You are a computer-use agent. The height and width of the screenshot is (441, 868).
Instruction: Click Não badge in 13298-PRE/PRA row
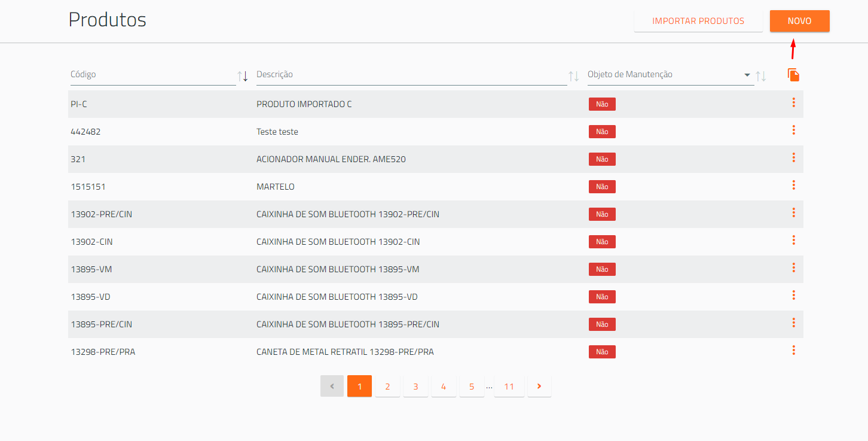point(602,352)
